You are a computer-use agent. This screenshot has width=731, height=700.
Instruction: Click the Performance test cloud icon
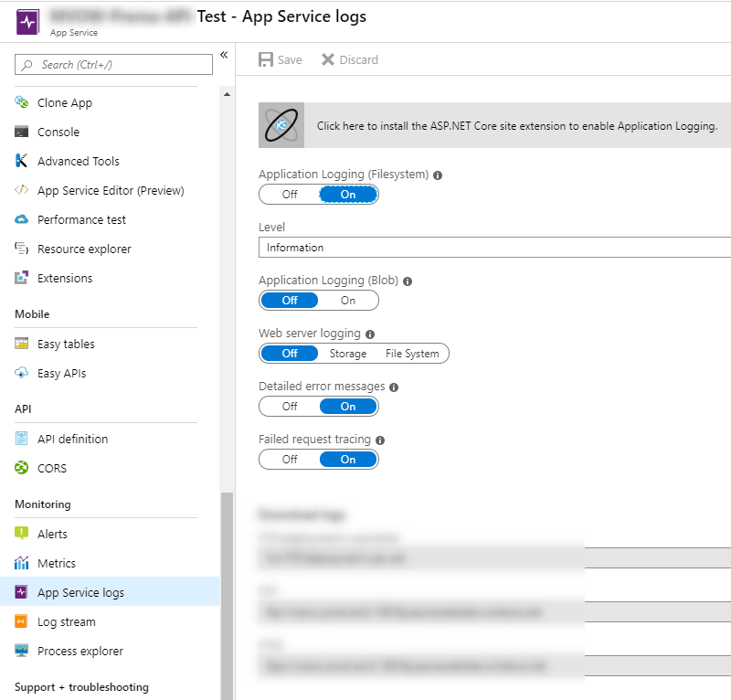click(21, 219)
